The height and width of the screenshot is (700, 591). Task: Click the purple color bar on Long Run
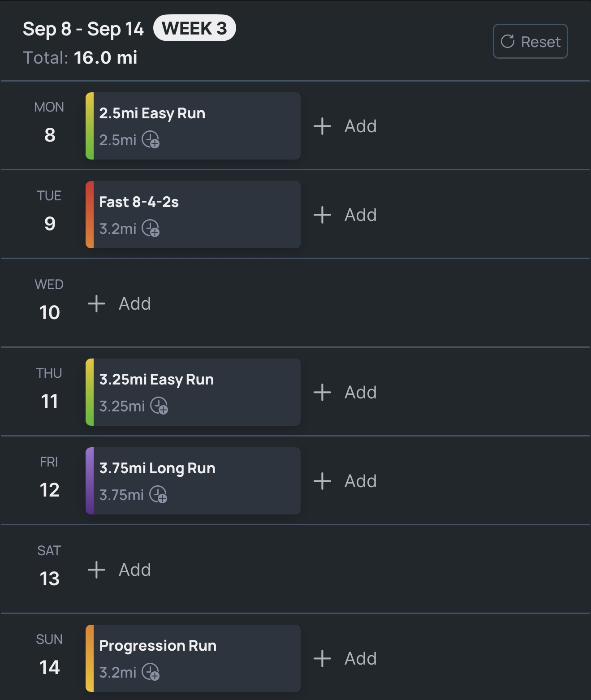(90, 481)
